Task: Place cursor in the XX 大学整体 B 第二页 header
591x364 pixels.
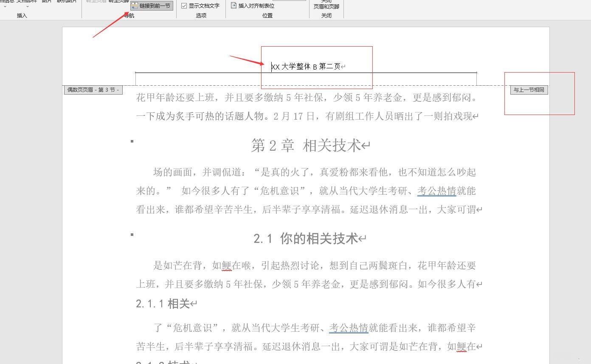Action: point(306,66)
